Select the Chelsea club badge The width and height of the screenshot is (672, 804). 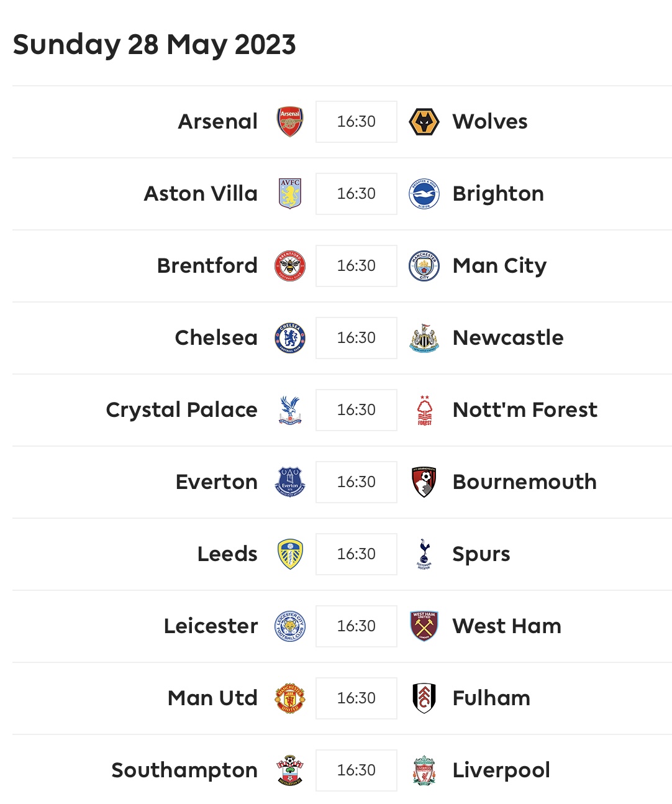pyautogui.click(x=290, y=338)
